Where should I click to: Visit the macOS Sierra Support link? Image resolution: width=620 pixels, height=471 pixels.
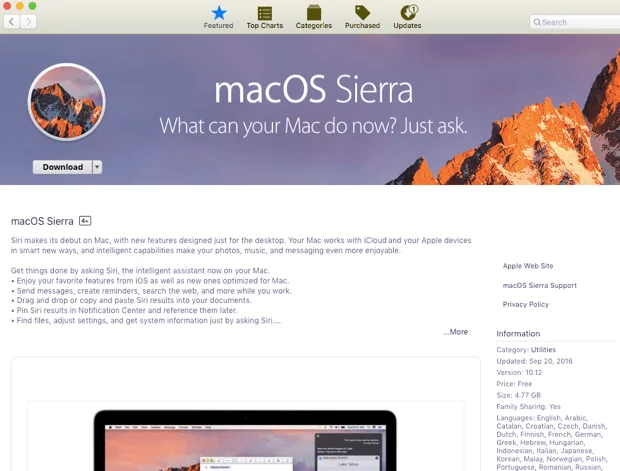point(539,285)
